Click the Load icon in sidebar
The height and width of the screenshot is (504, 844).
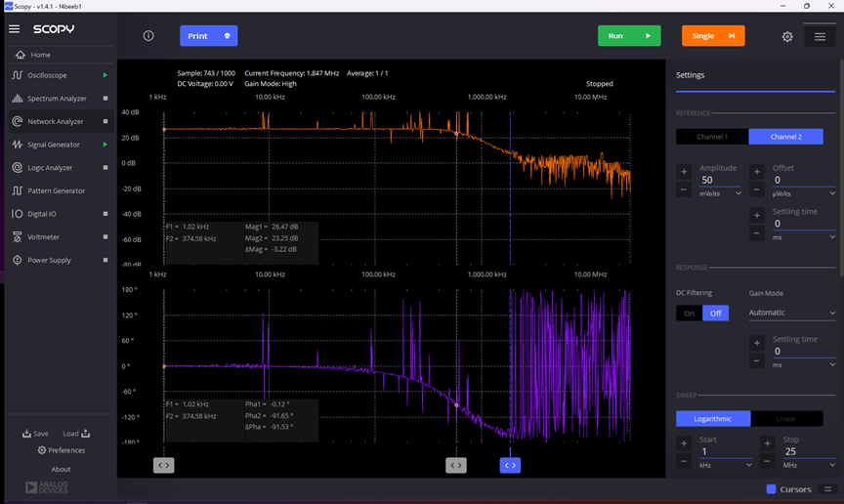tap(86, 434)
